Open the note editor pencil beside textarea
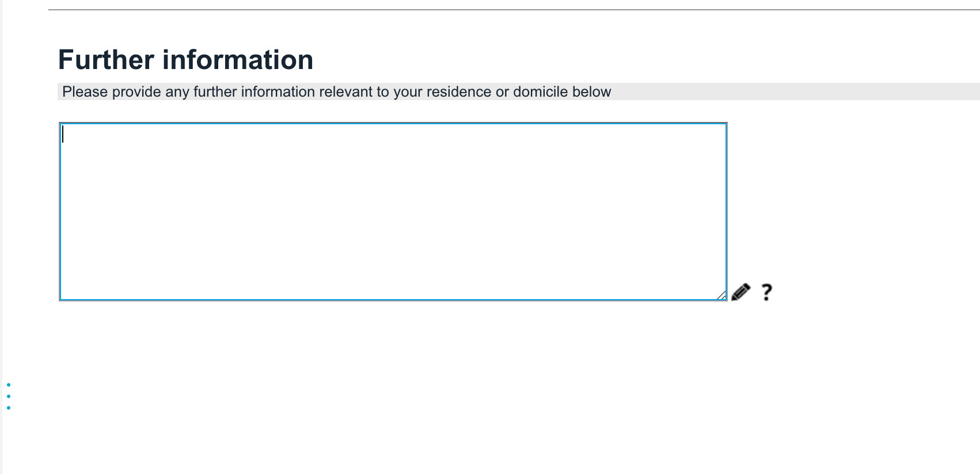This screenshot has width=980, height=474. pyautogui.click(x=740, y=292)
